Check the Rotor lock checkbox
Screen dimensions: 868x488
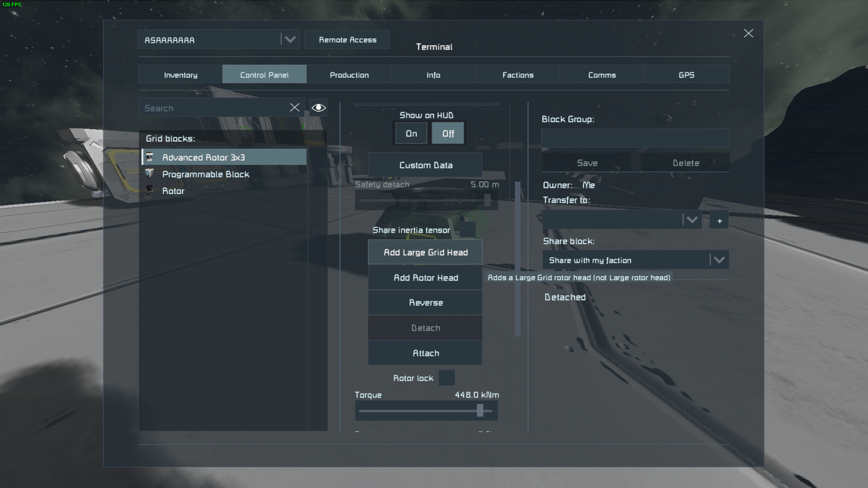click(x=447, y=378)
